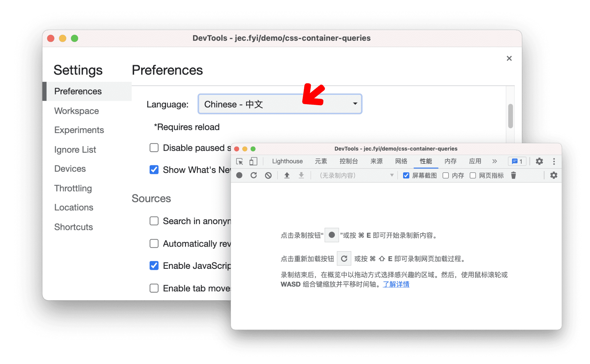This screenshot has height=364, width=590.
Task: Select the inspect element cursor tool
Action: pos(239,161)
